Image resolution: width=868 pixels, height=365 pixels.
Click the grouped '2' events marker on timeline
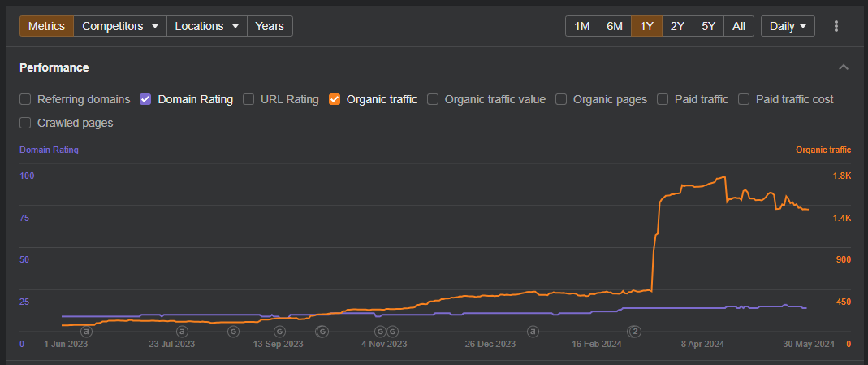tap(634, 331)
